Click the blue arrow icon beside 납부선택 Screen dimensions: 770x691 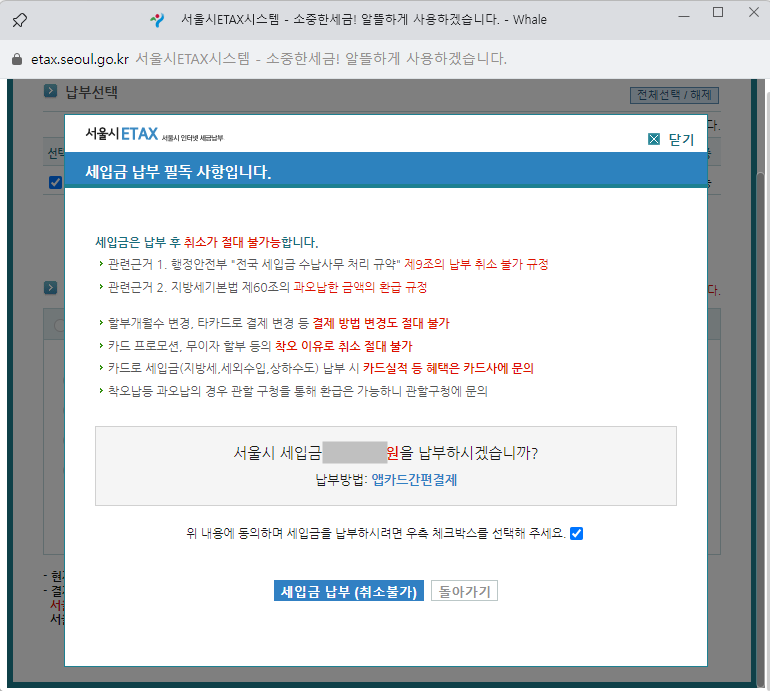50,91
